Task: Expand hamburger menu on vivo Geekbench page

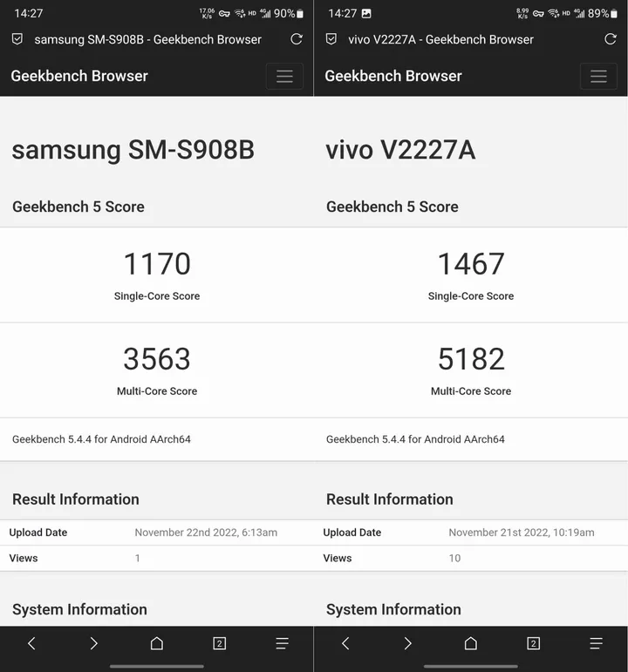Action: click(598, 76)
